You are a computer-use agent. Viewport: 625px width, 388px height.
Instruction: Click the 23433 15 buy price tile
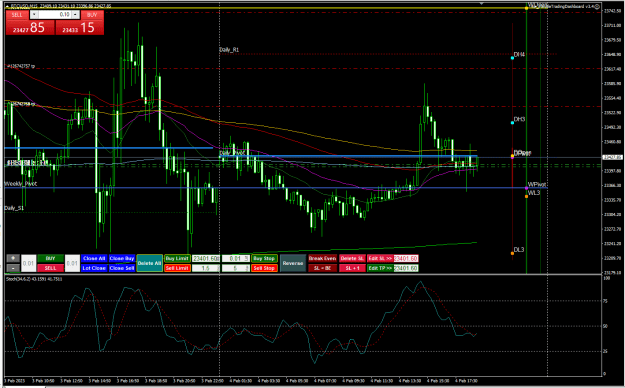pos(80,28)
